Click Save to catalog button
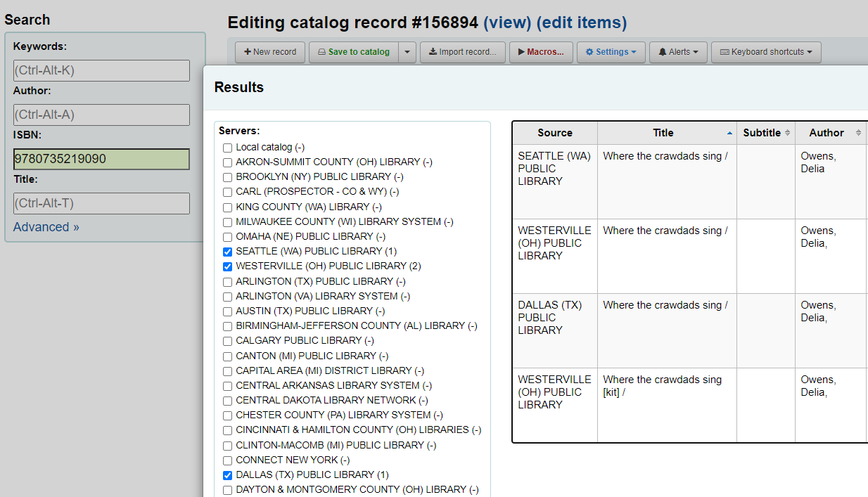 tap(353, 52)
